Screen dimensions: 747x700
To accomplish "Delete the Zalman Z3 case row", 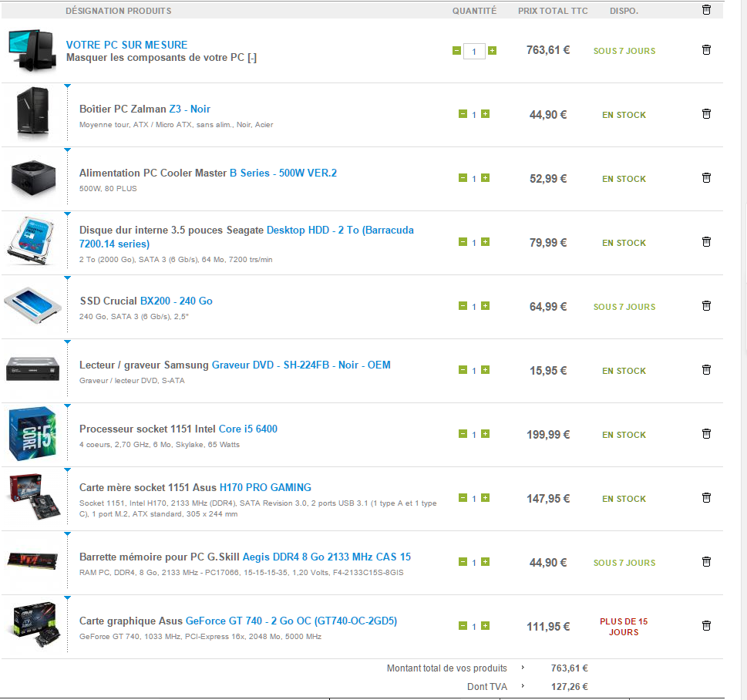I will pyautogui.click(x=706, y=114).
